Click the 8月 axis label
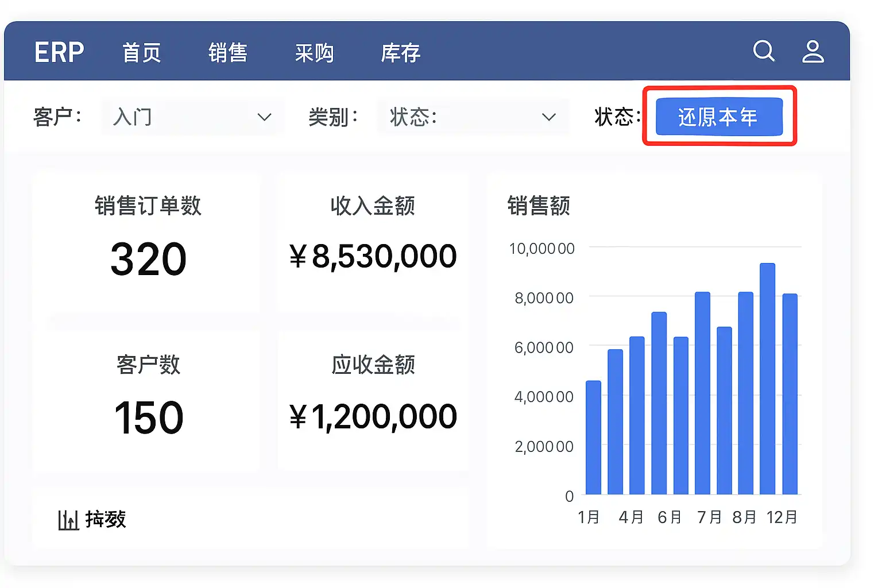The image size is (882, 588). point(744,517)
